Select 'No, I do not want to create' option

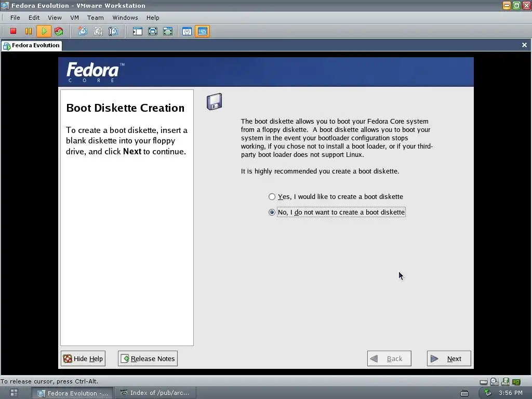coord(337,212)
